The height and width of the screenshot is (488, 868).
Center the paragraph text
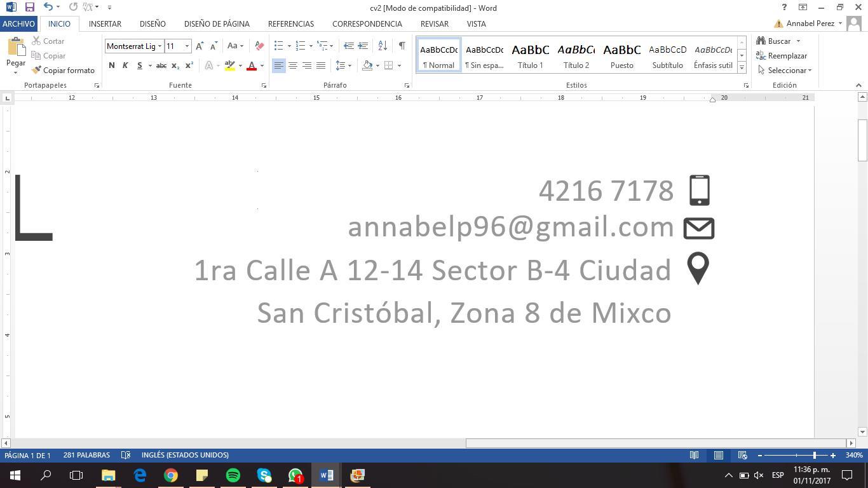pos(293,65)
